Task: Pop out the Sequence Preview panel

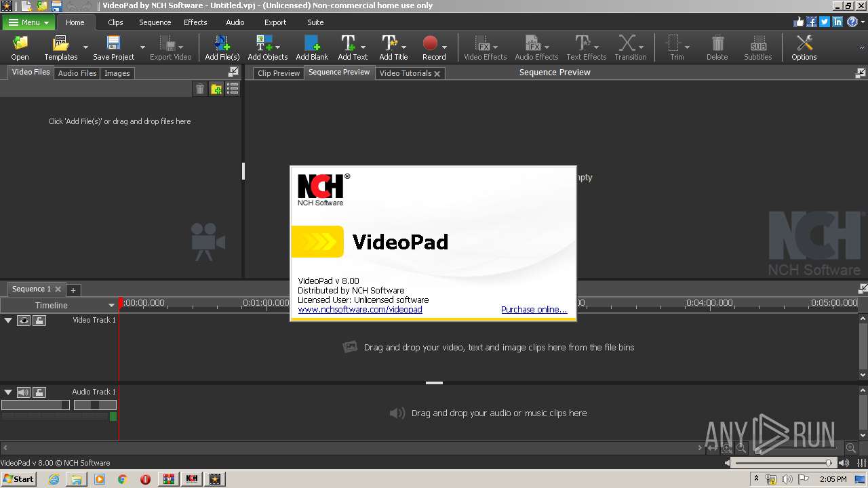Action: (x=861, y=73)
